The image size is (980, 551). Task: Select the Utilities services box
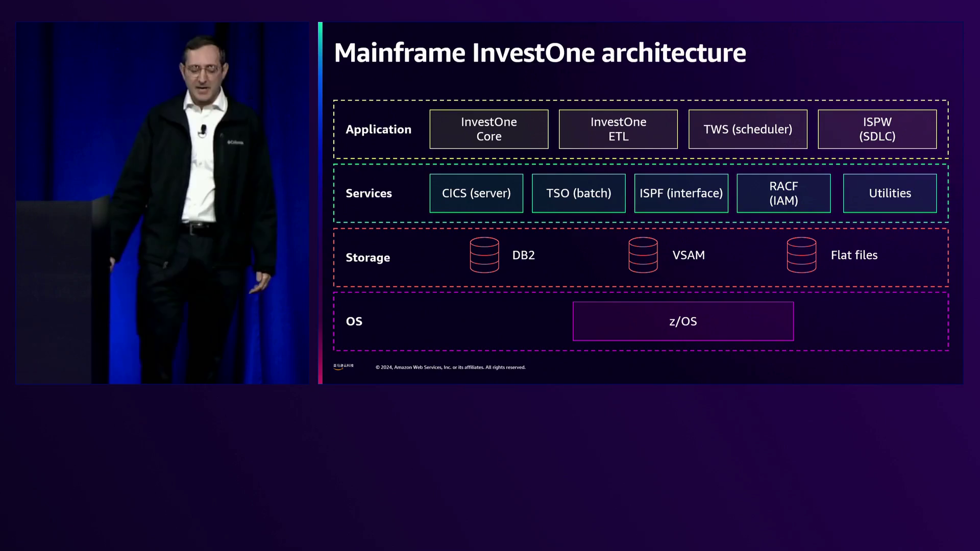click(890, 193)
